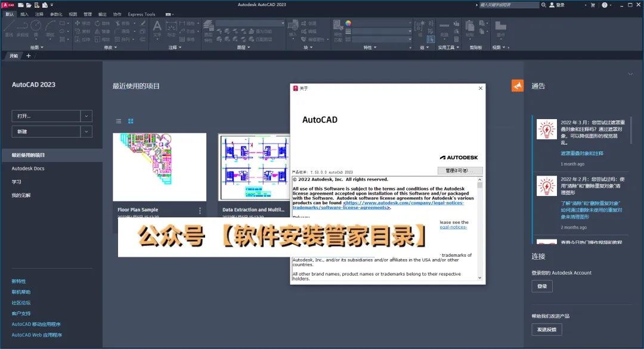
Task: Collapse the announcements panel chevron
Action: pyautogui.click(x=630, y=74)
